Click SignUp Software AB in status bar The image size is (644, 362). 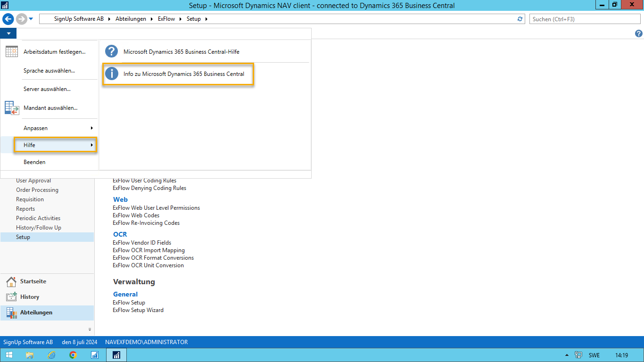click(28, 342)
